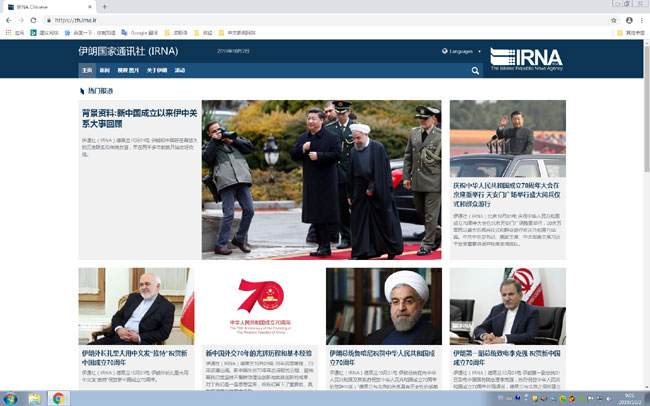Expand the Languages dropdown arrow
This screenshot has height=406, width=650.
click(x=480, y=51)
